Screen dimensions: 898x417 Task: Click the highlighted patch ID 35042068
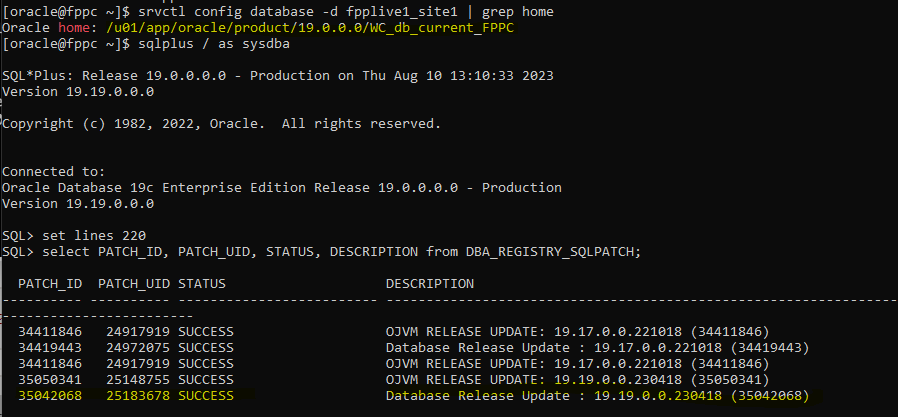(x=50, y=396)
